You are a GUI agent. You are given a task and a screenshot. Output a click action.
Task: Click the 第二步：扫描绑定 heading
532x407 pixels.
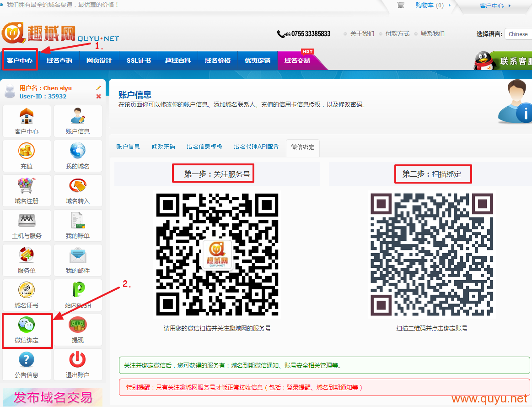point(431,174)
